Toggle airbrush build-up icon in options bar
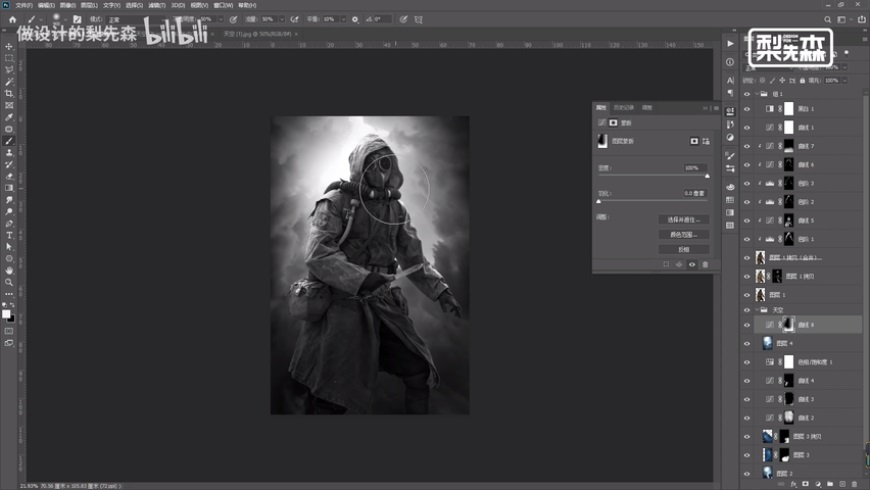 coord(295,19)
